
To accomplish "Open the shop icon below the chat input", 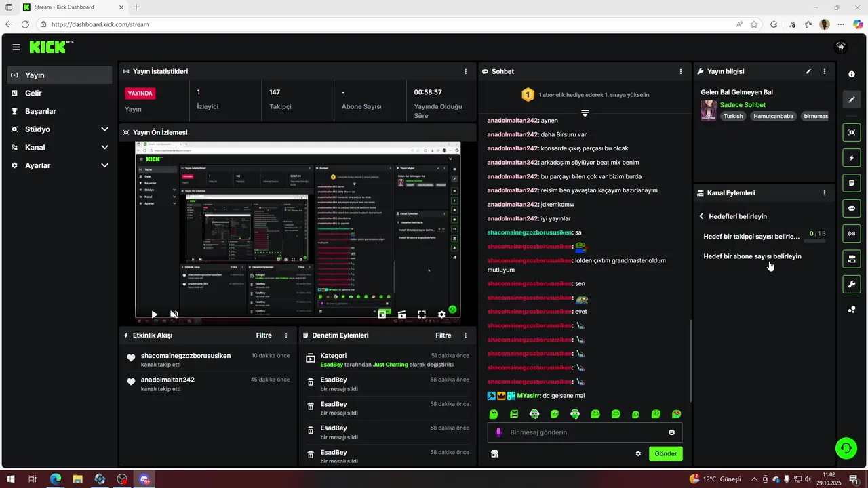I will click(x=494, y=453).
